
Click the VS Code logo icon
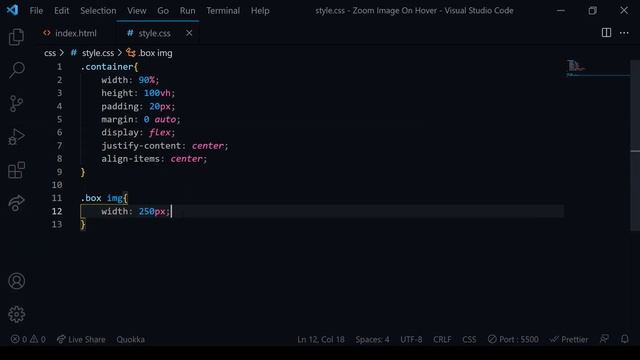click(12, 10)
